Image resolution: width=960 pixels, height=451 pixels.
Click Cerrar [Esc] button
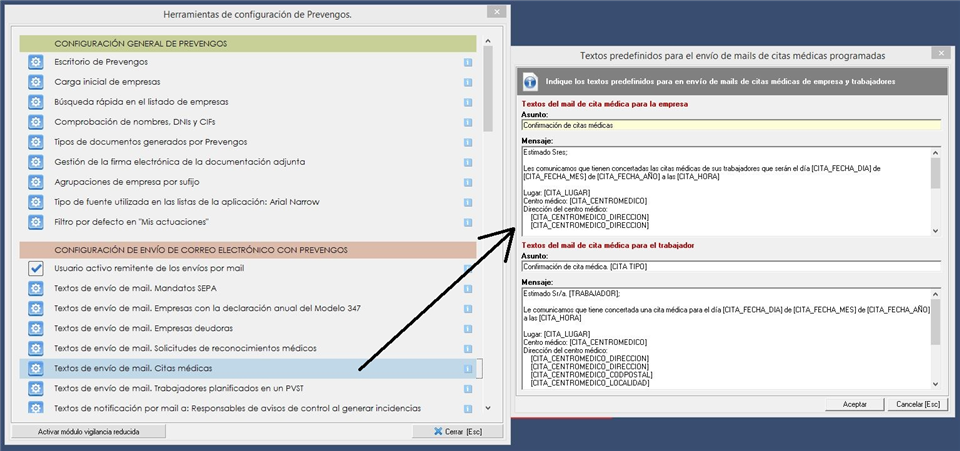point(457,431)
